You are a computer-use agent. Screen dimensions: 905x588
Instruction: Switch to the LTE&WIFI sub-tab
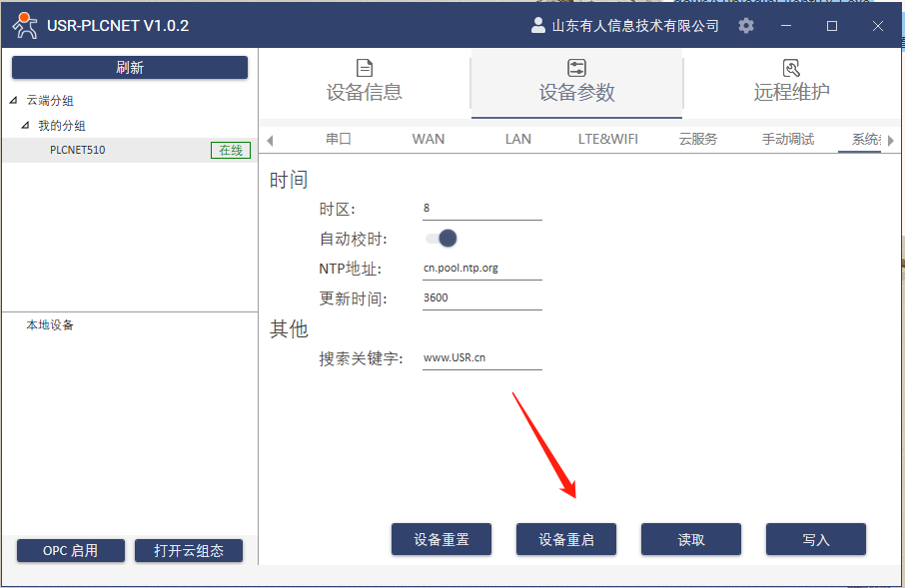607,139
